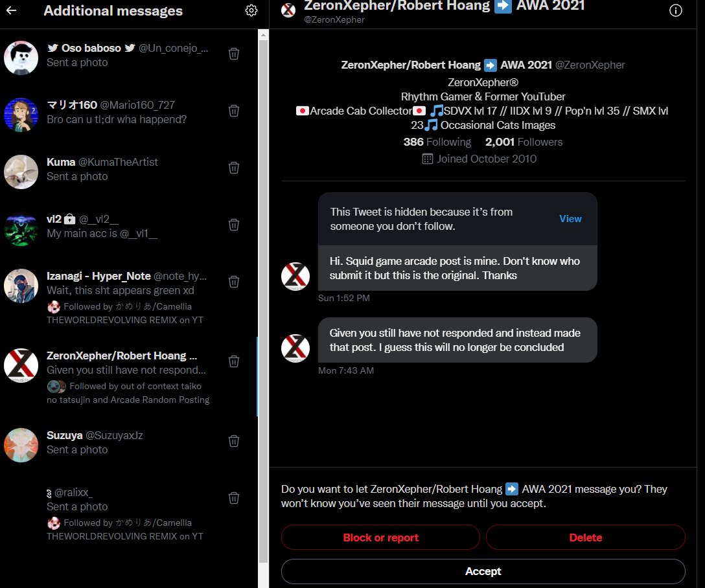
Task: Open message request settings gear
Action: coord(251,10)
